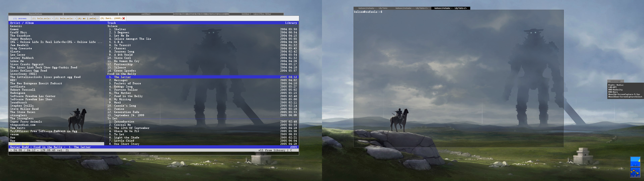Activate the right terminal's active tab
The image size is (644, 181).
450,8
